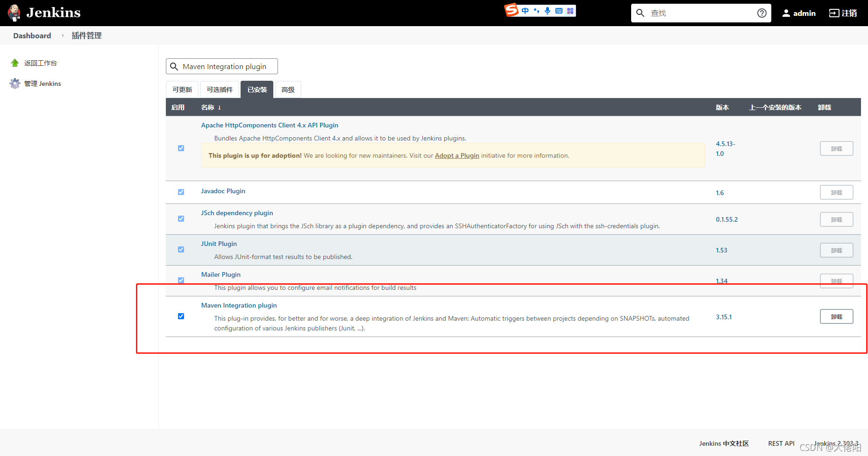Viewport: 868px width, 456px height.
Task: Click the magnifier icon in plugin filter box
Action: click(174, 67)
